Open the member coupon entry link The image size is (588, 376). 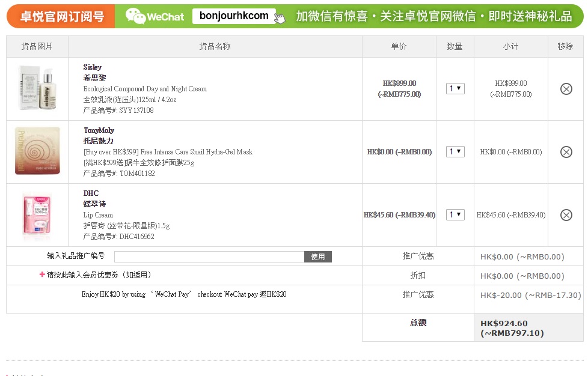99,275
